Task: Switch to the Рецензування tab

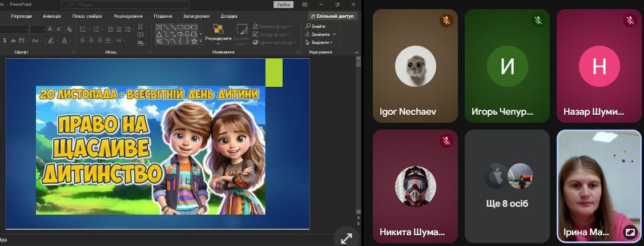Action: [x=128, y=17]
